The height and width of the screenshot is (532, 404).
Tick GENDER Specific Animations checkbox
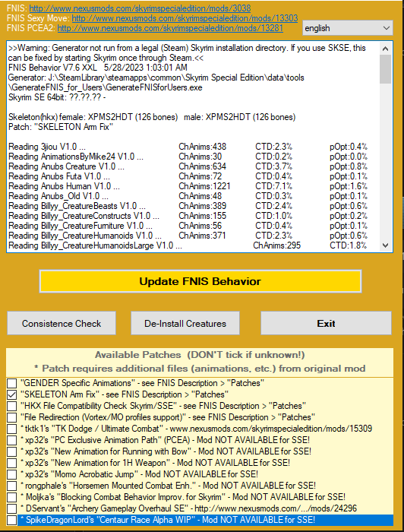[12, 383]
